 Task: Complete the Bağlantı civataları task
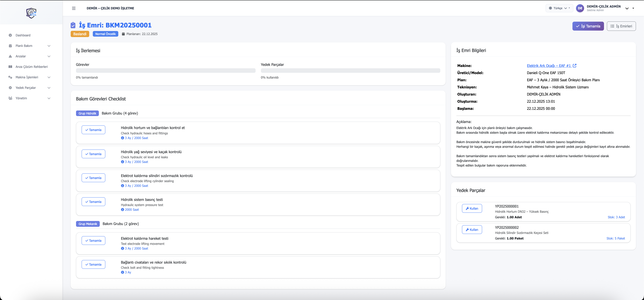(x=93, y=265)
